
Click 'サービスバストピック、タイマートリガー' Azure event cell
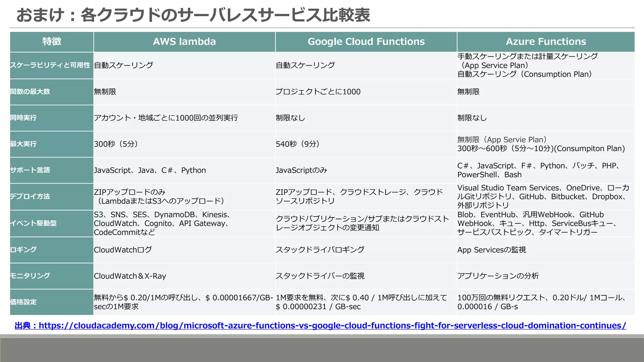tap(546, 223)
